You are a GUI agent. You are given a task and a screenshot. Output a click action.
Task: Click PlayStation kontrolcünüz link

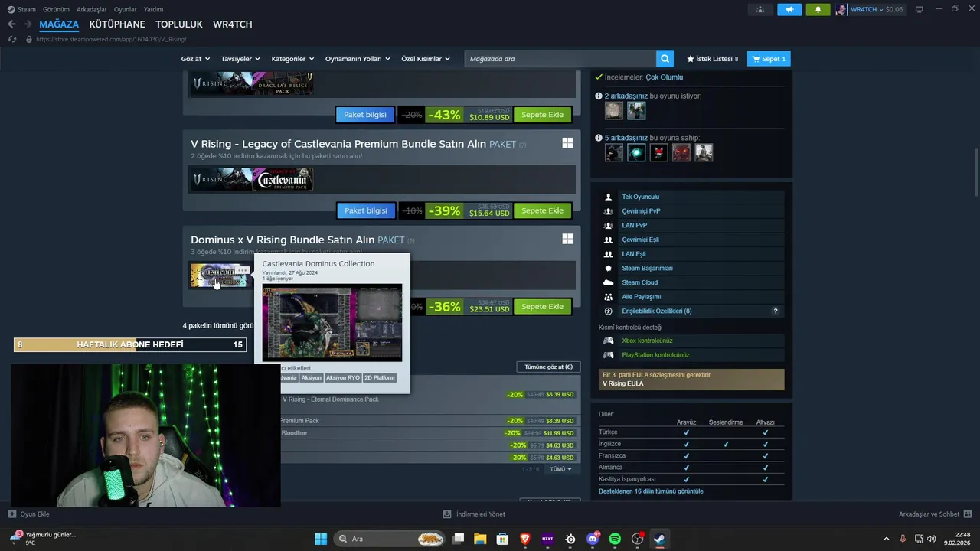coord(655,355)
